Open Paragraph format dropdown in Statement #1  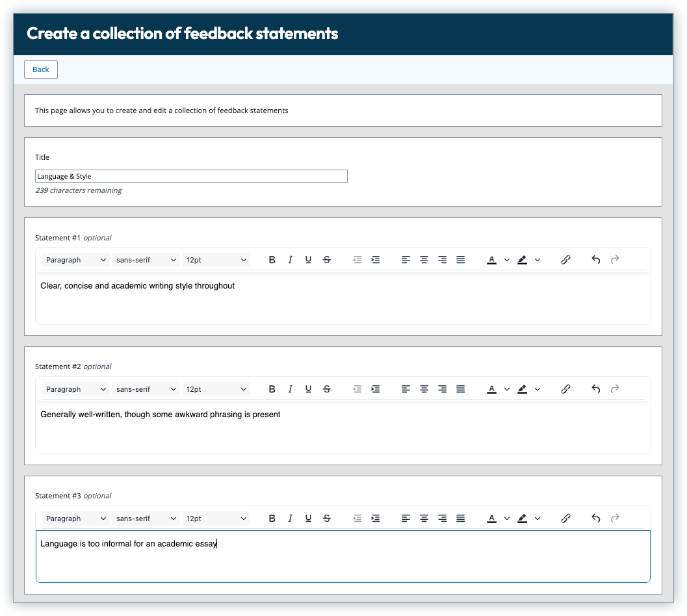coord(76,260)
